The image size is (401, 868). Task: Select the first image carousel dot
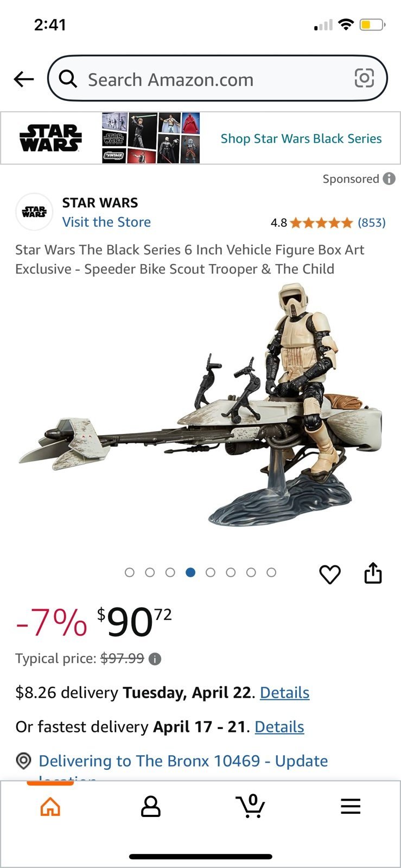tap(129, 572)
